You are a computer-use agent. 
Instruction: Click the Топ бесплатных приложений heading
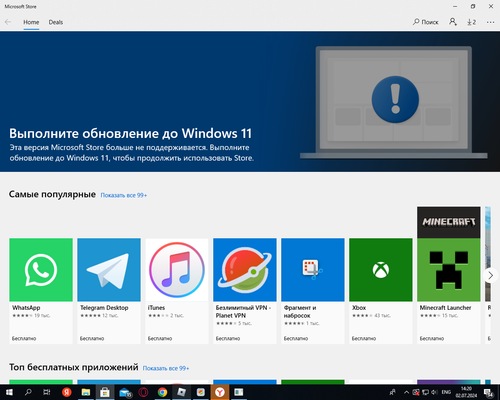(74, 367)
